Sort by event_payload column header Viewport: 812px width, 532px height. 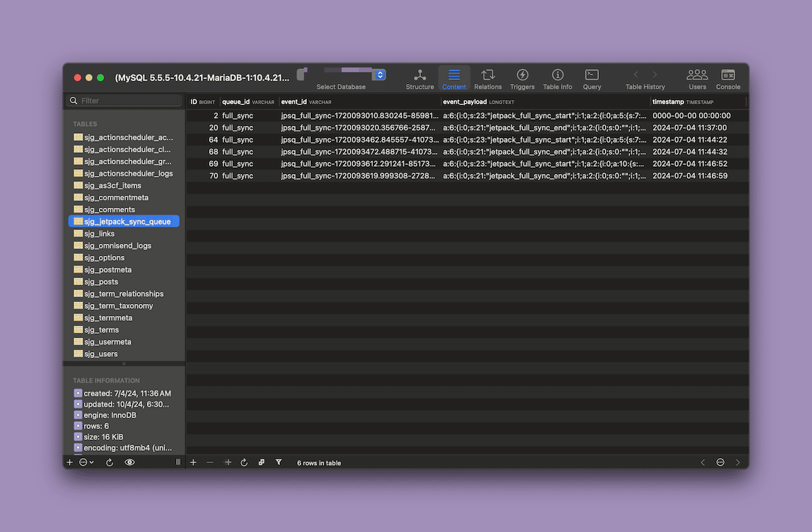coord(545,102)
